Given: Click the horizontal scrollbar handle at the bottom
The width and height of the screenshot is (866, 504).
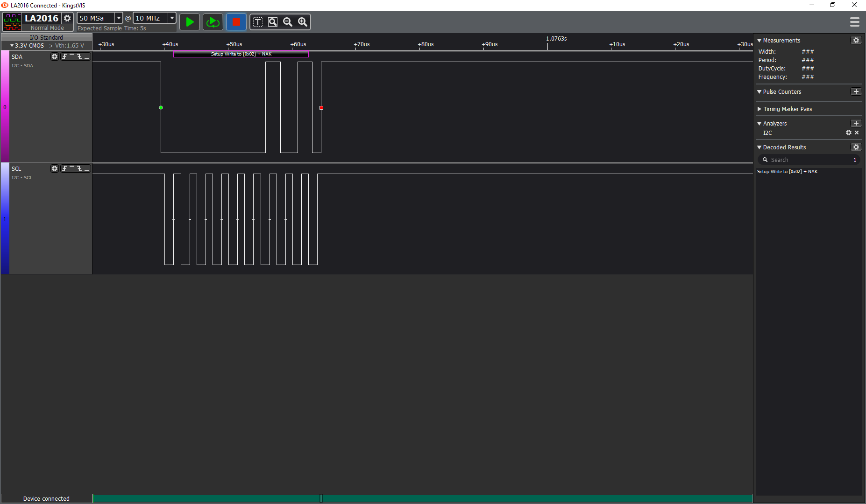Looking at the screenshot, I should pos(321,498).
